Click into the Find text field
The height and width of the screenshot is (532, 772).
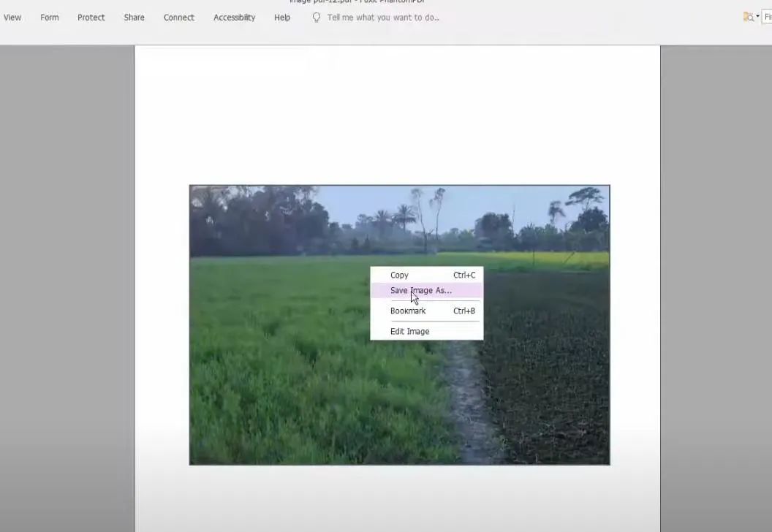click(768, 17)
